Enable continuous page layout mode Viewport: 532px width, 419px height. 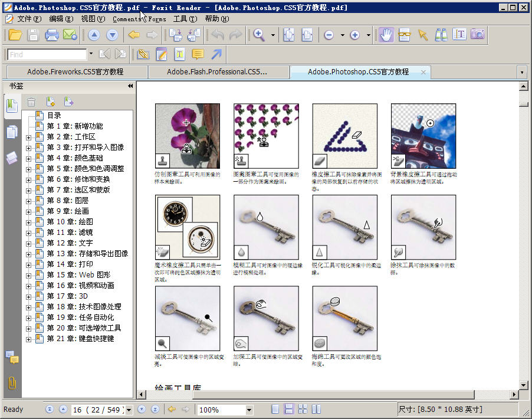click(x=288, y=409)
